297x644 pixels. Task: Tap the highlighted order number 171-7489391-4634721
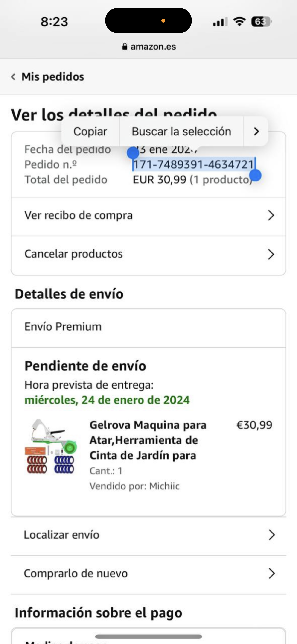tap(193, 164)
